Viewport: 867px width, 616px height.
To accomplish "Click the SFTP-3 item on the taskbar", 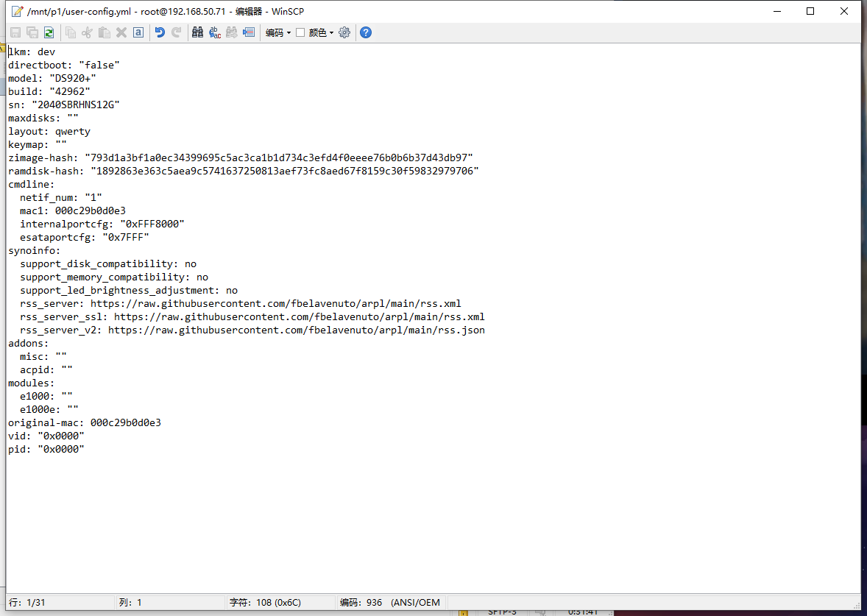I will click(x=502, y=611).
